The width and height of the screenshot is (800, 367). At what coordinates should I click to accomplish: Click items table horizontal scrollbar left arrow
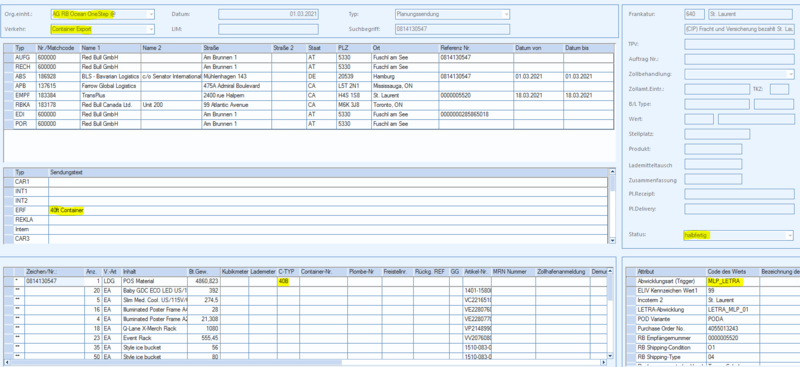point(7,363)
